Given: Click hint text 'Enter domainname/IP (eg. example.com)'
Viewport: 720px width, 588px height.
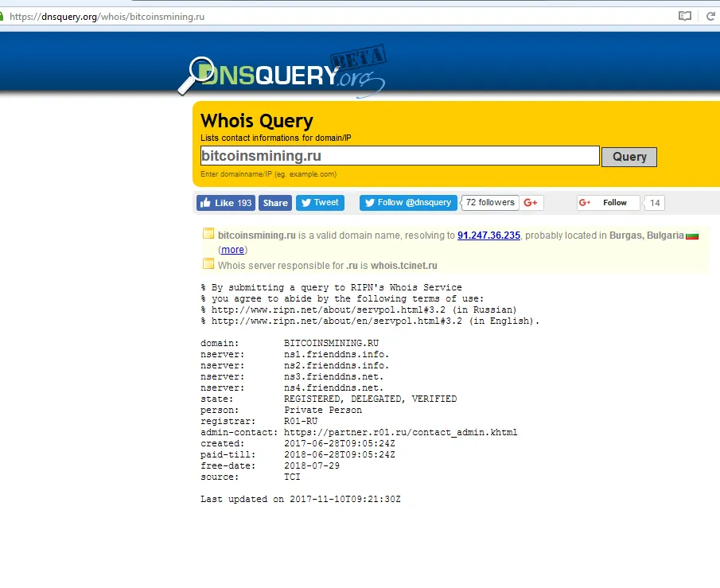Looking at the screenshot, I should [268, 174].
